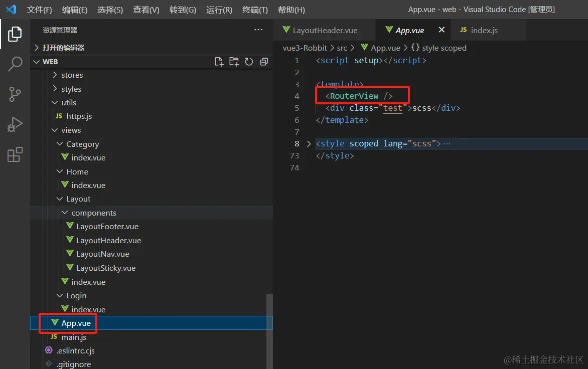Open the Explorer view in activity bar

click(15, 34)
